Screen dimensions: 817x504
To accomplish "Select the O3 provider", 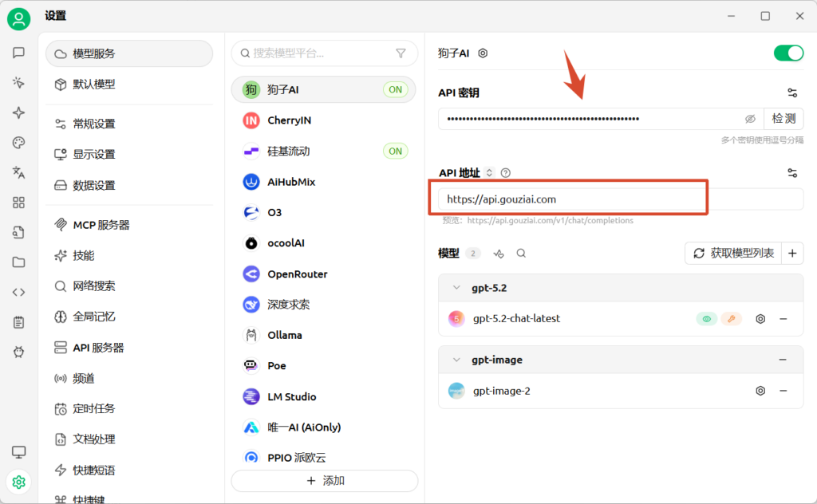I will point(324,212).
